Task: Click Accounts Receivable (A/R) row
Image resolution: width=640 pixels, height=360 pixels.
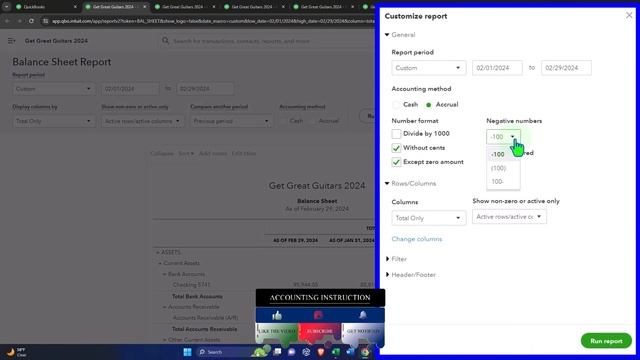Action: 205,318
